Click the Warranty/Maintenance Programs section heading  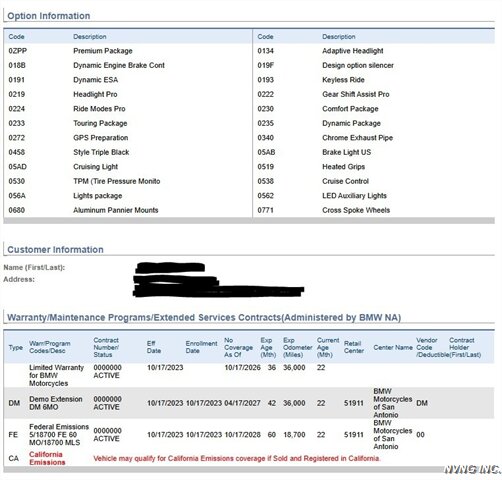[204, 317]
